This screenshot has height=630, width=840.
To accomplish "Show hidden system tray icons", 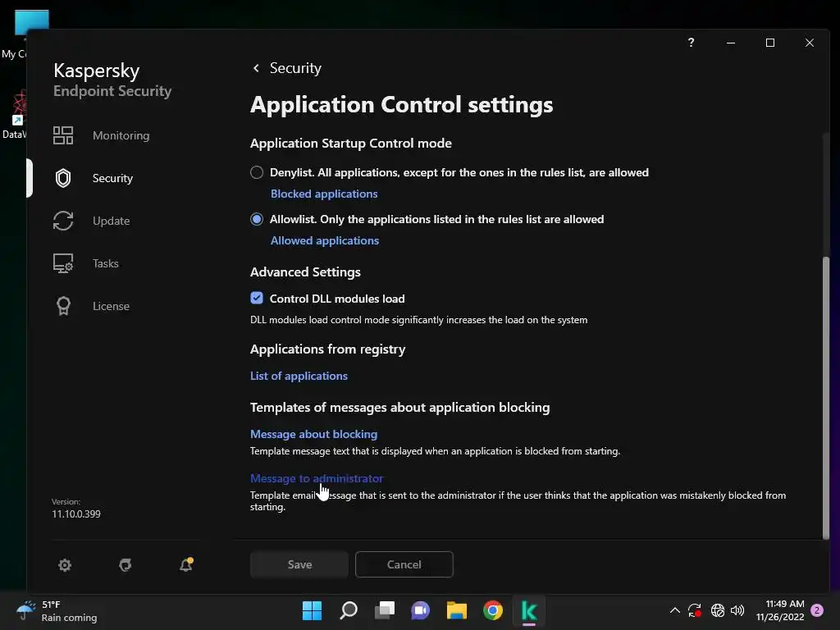I will point(675,610).
